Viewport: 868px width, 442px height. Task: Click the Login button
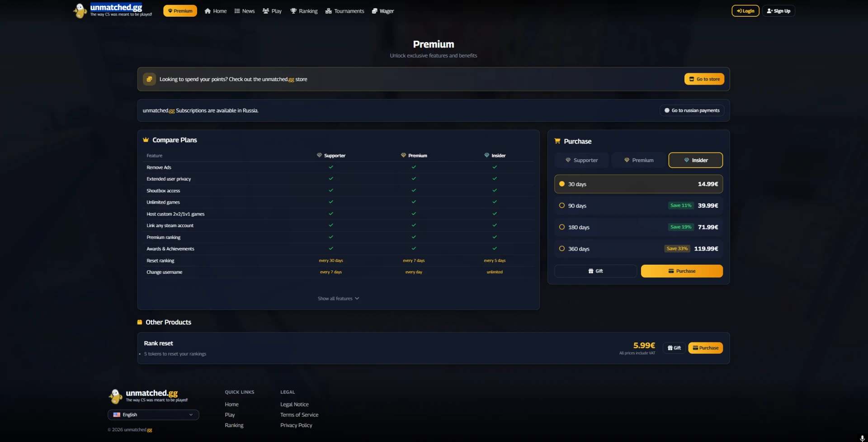click(745, 11)
